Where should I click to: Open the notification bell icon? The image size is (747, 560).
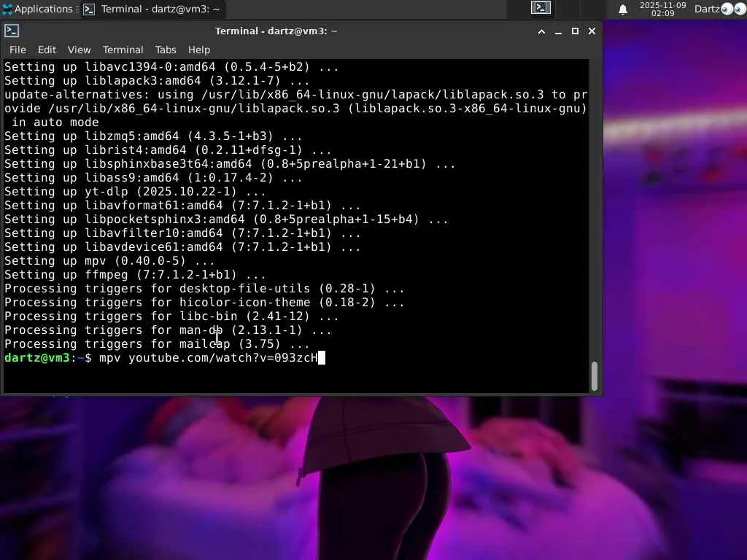click(x=623, y=9)
